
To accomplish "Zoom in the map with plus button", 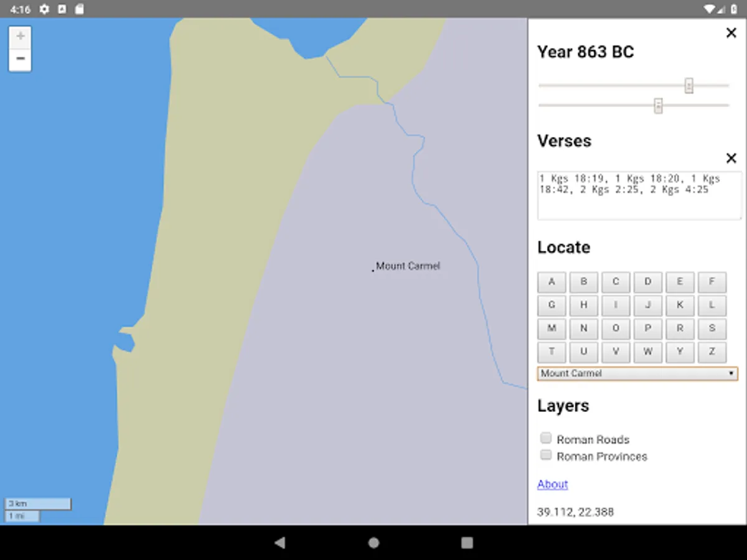I will (x=20, y=37).
